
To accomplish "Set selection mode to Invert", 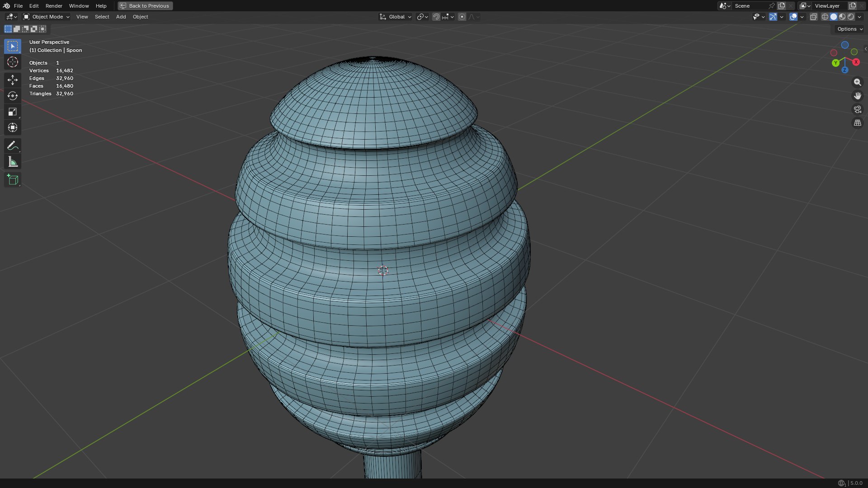I will (34, 29).
